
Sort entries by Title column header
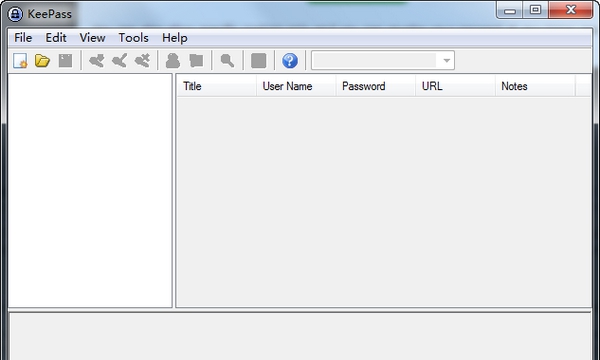[x=216, y=86]
